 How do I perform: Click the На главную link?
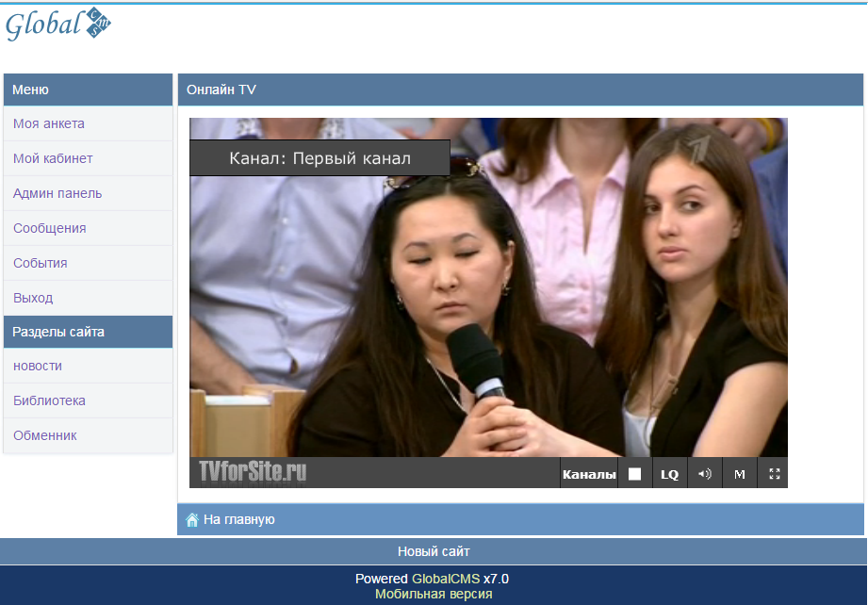[239, 520]
